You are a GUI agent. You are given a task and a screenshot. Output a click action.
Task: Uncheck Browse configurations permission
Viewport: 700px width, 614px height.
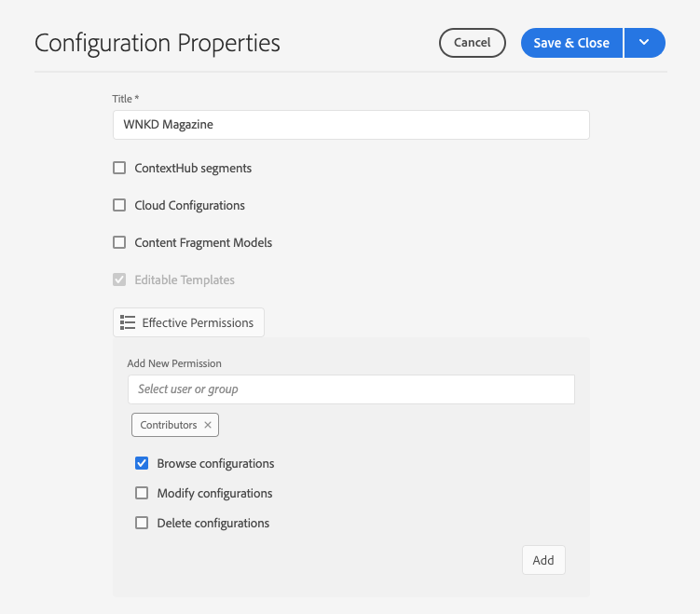pos(142,463)
